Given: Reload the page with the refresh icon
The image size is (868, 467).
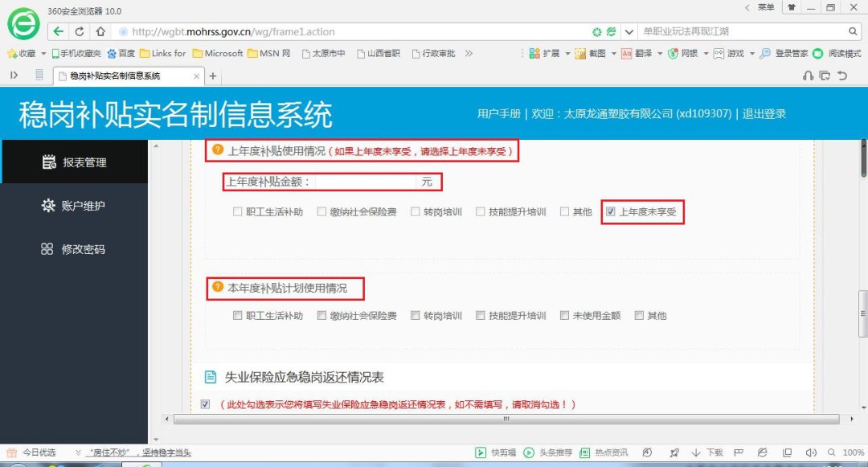Looking at the screenshot, I should [80, 31].
